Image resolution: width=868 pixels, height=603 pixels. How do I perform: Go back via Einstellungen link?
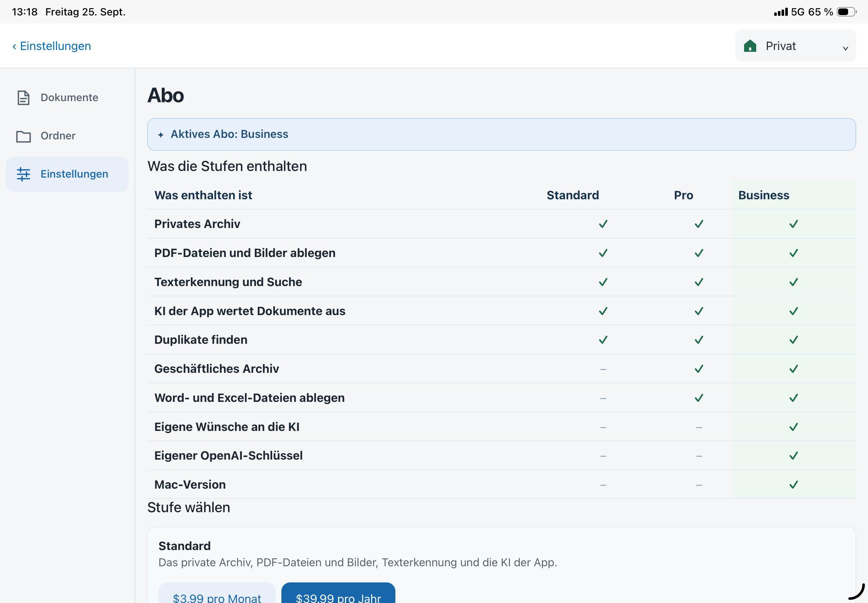[x=52, y=46]
